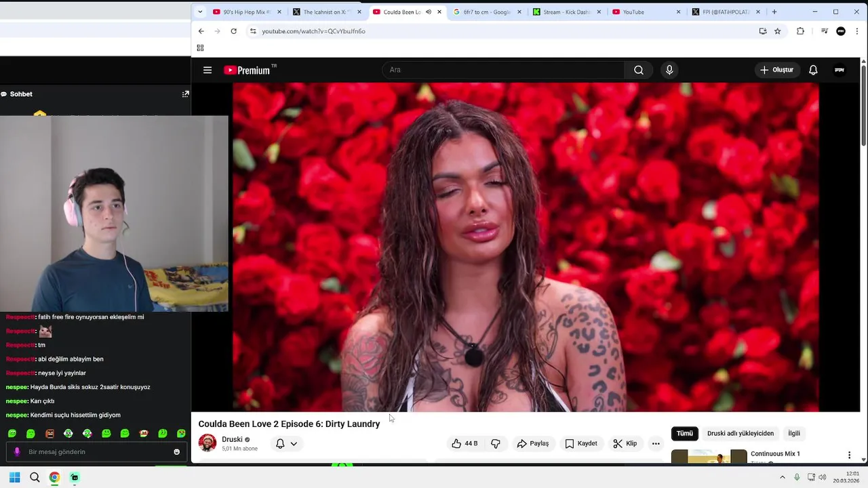This screenshot has width=868, height=488.
Task: Open a new Chrome tab
Action: click(774, 12)
